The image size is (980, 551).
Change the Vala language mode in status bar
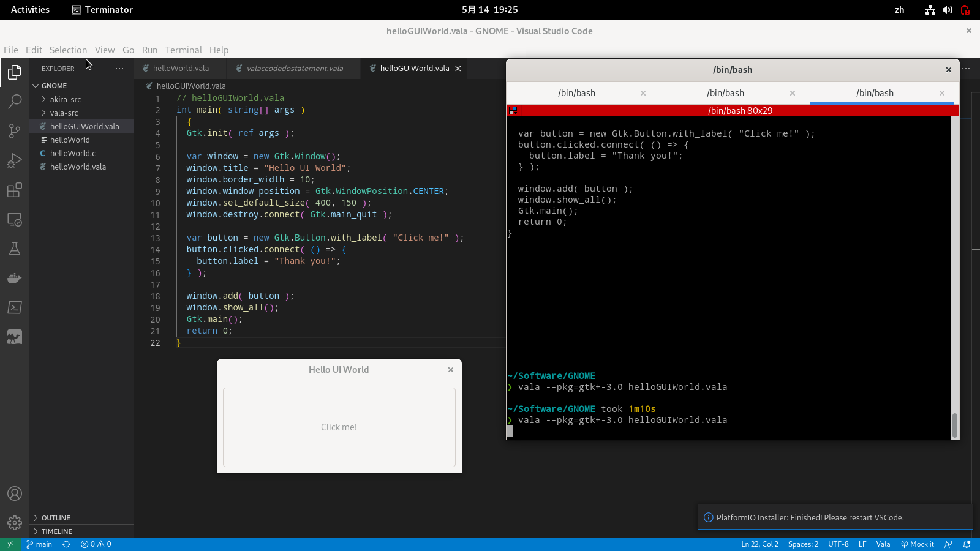click(x=883, y=544)
